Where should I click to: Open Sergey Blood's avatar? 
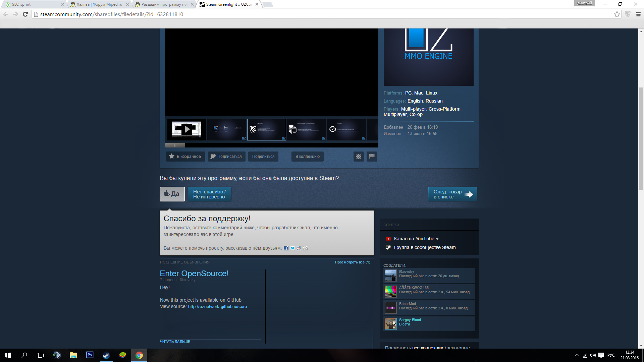(390, 324)
